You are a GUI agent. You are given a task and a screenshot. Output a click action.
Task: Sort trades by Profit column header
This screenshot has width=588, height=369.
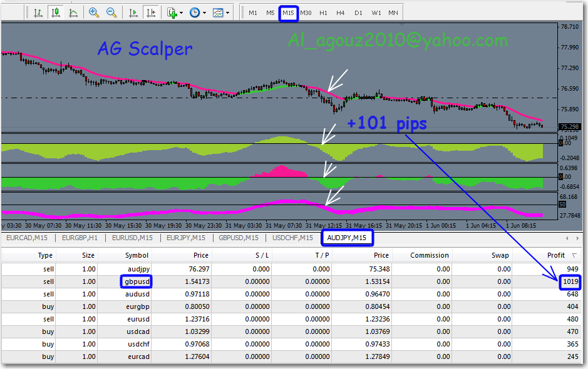click(x=555, y=255)
